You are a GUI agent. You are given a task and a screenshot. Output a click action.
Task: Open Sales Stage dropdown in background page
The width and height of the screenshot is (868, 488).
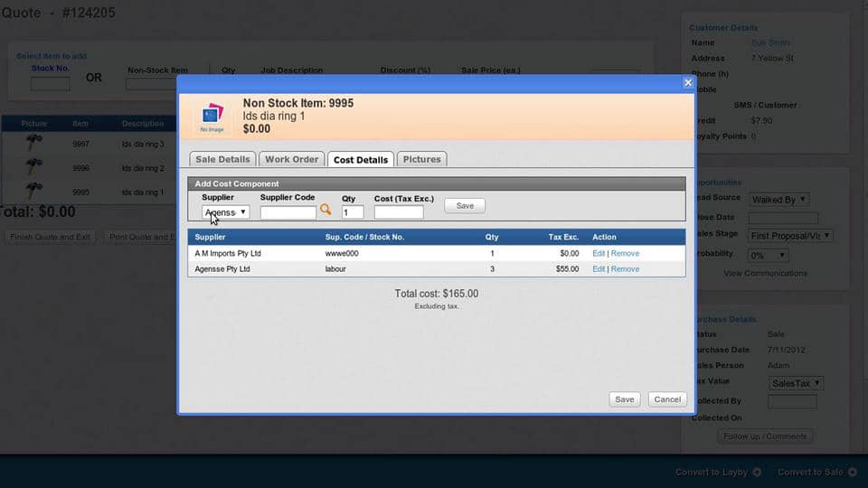tap(790, 236)
